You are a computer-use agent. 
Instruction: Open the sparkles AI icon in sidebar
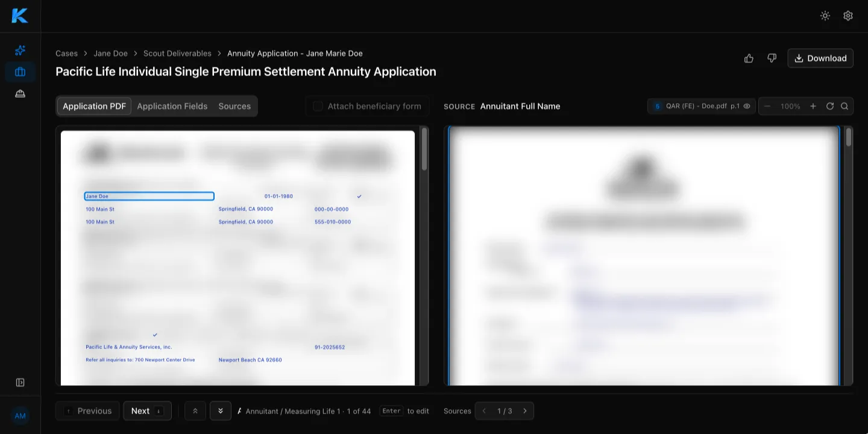click(x=20, y=51)
